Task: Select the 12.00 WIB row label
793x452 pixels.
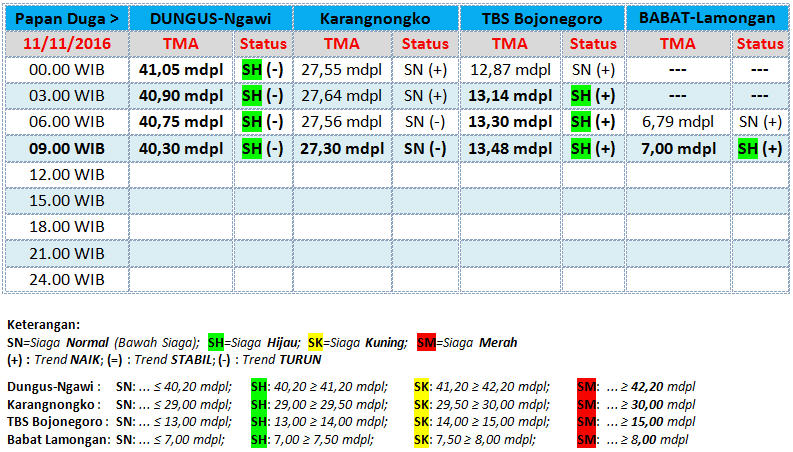Action: coord(64,173)
